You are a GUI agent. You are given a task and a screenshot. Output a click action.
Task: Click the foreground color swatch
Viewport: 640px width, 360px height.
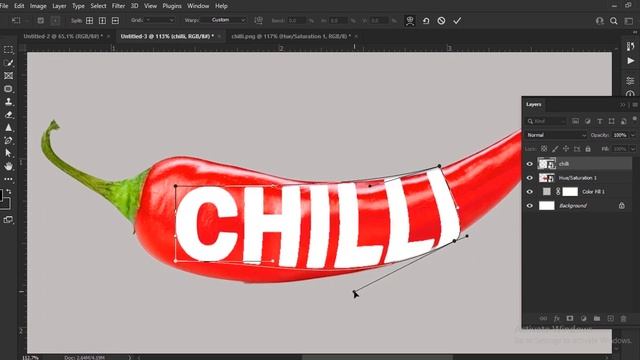[x=1, y=196]
